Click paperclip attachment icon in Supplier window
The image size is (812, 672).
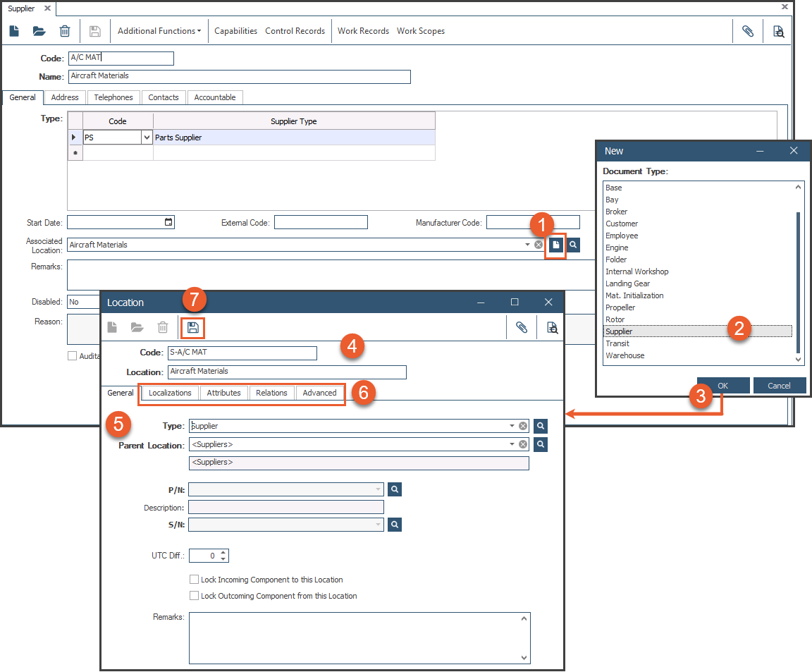coord(748,31)
